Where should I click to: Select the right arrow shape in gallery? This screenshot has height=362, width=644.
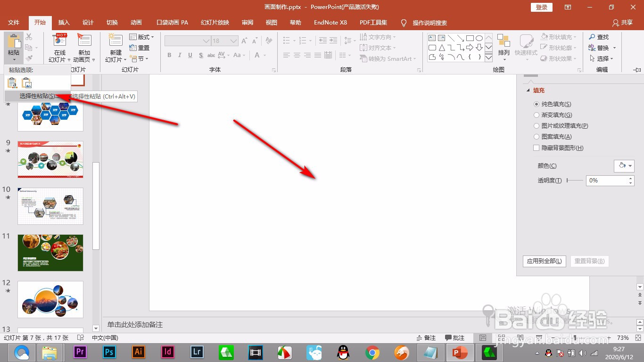470,48
